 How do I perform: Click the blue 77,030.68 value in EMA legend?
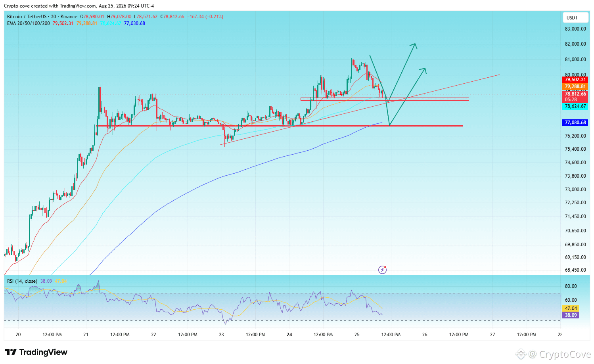point(134,23)
